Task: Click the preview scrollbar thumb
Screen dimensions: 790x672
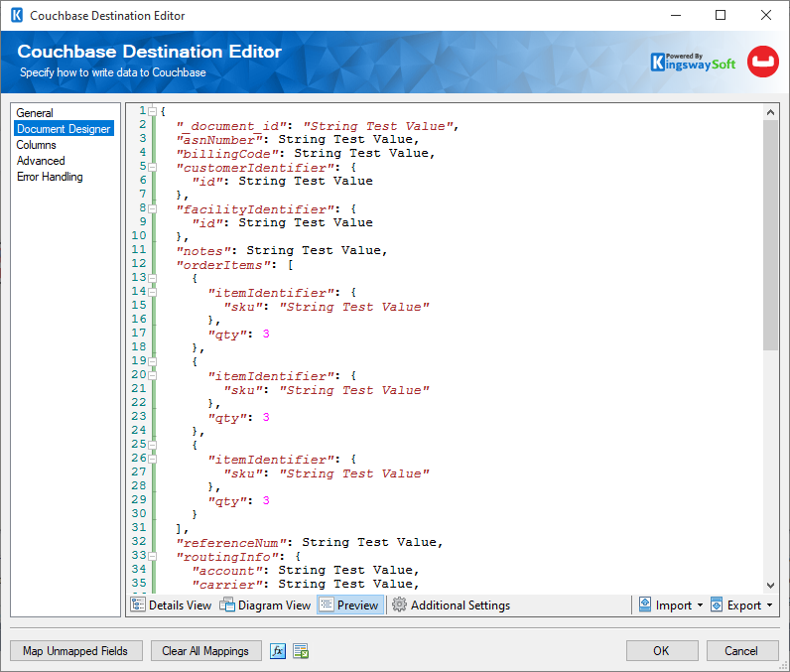Action: (x=770, y=234)
